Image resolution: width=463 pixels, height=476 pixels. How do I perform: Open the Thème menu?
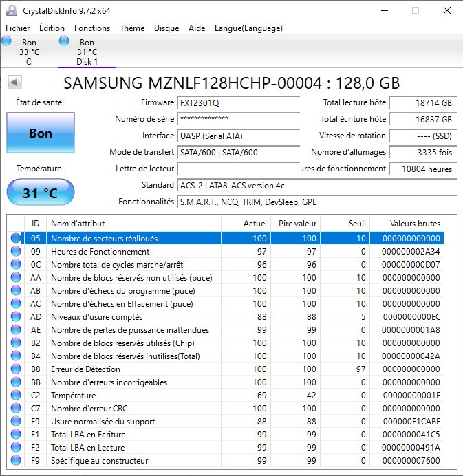coord(132,28)
